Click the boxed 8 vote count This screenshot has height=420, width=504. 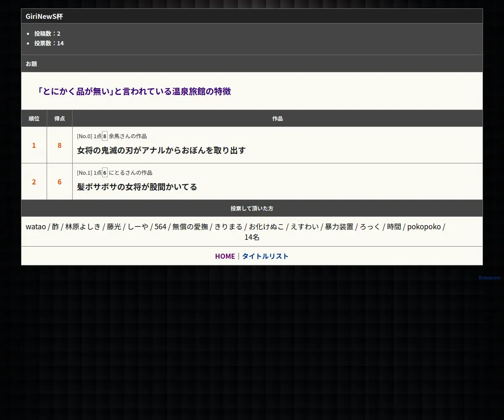(x=105, y=136)
